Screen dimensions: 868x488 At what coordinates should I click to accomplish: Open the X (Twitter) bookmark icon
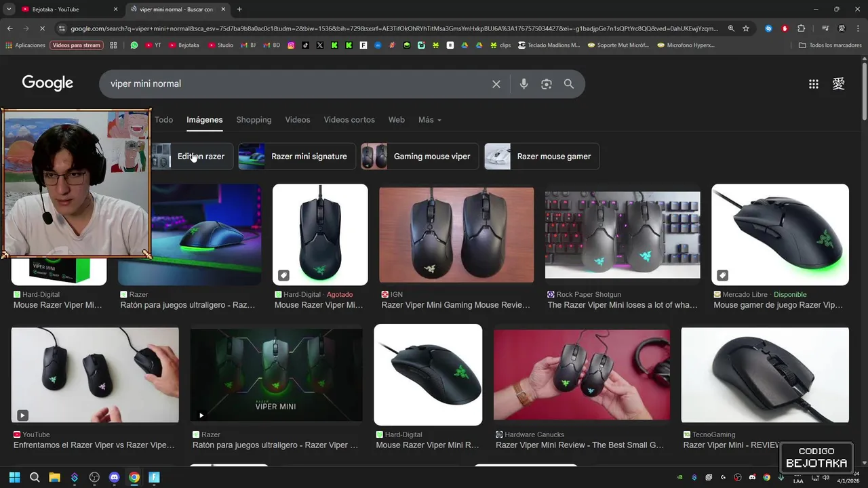[320, 45]
